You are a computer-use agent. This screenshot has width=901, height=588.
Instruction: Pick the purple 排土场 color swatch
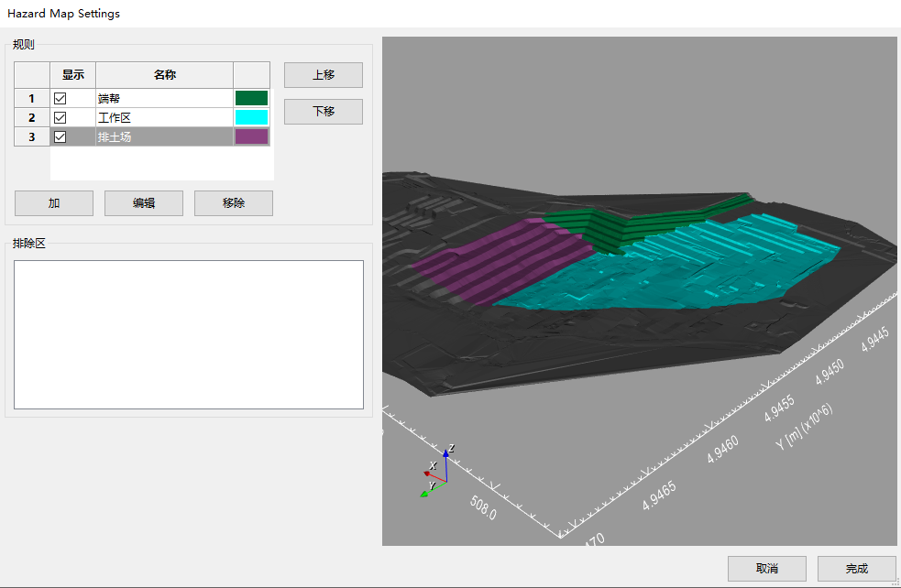251,136
